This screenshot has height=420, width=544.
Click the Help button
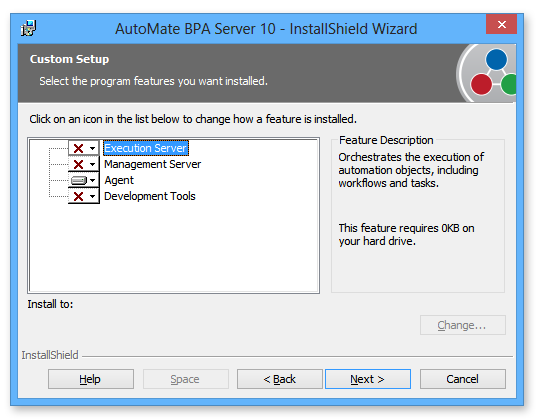(91, 379)
